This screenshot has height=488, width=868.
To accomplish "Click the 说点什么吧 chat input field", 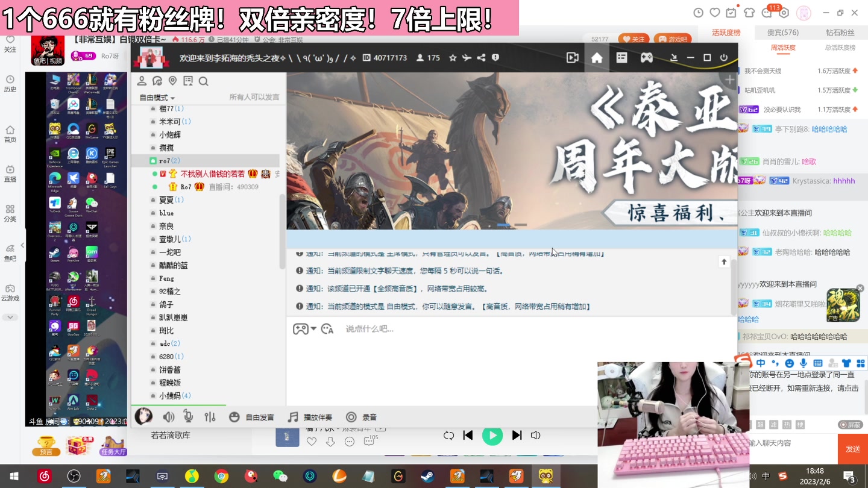I will (422, 328).
